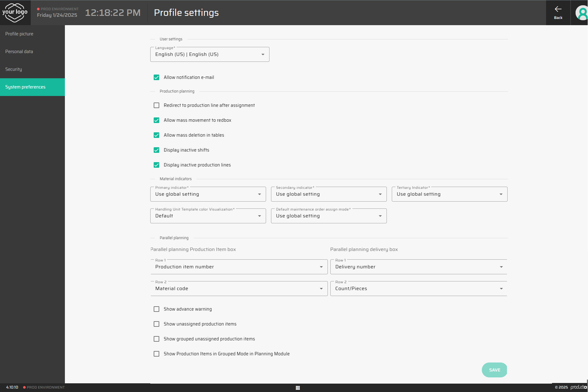The height and width of the screenshot is (392, 588).
Task: Enable Redirect to production line after assignment
Action: click(x=156, y=105)
